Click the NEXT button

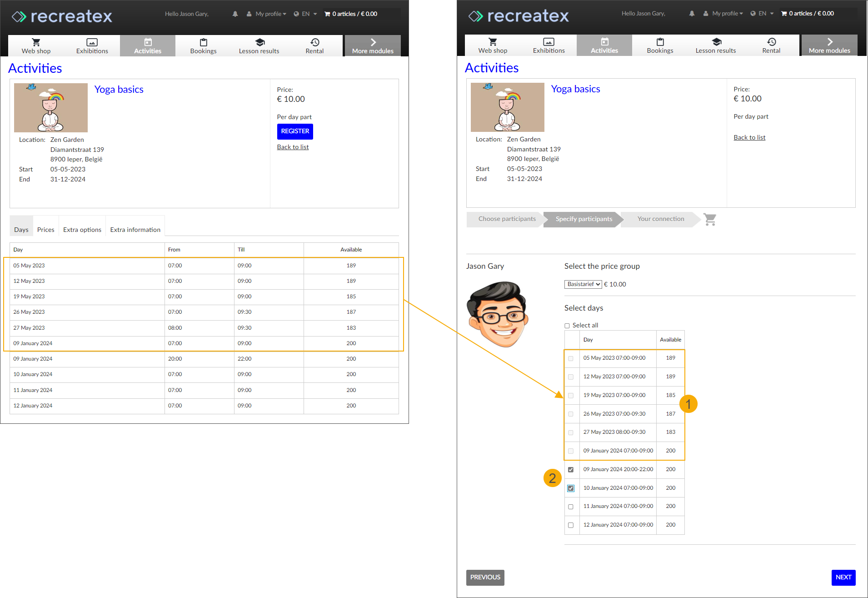point(843,578)
